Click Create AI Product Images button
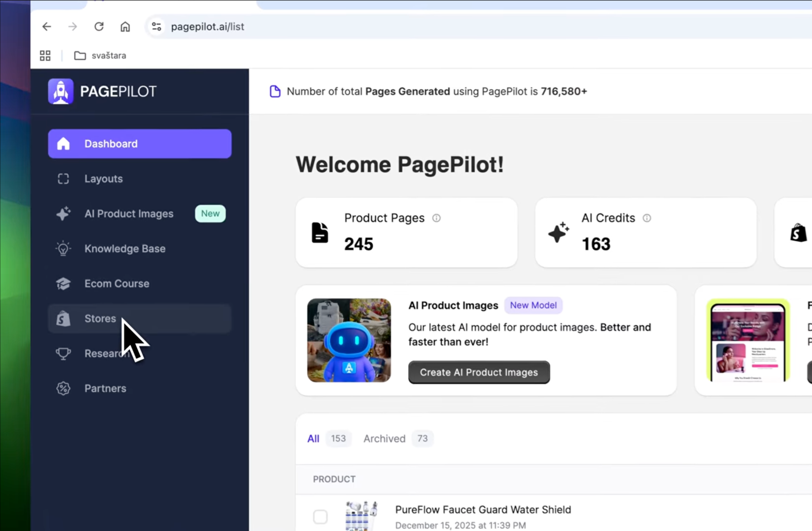812x531 pixels. pos(479,372)
